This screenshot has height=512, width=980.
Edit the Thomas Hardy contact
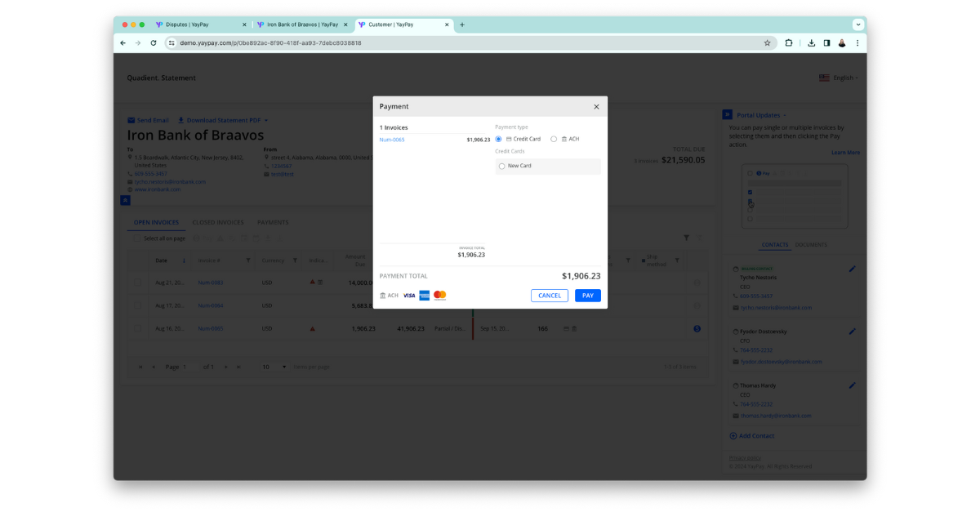click(x=853, y=385)
